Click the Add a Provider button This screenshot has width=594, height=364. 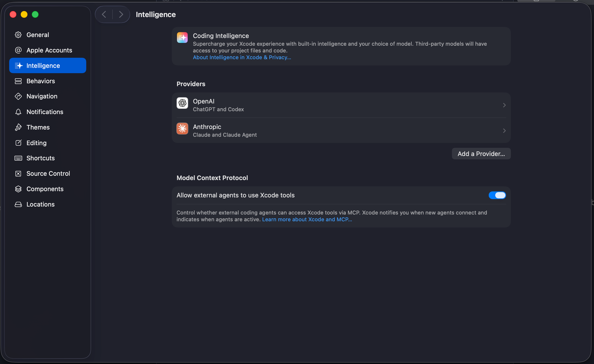coord(481,154)
